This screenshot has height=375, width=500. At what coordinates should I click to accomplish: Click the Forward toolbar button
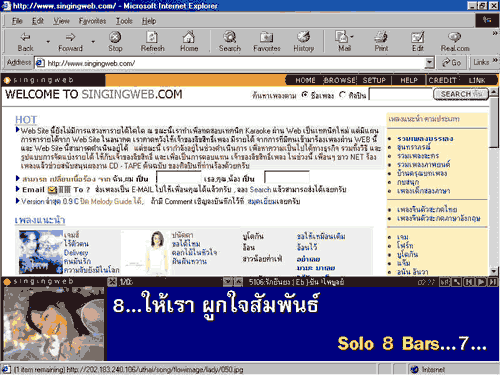(x=70, y=42)
